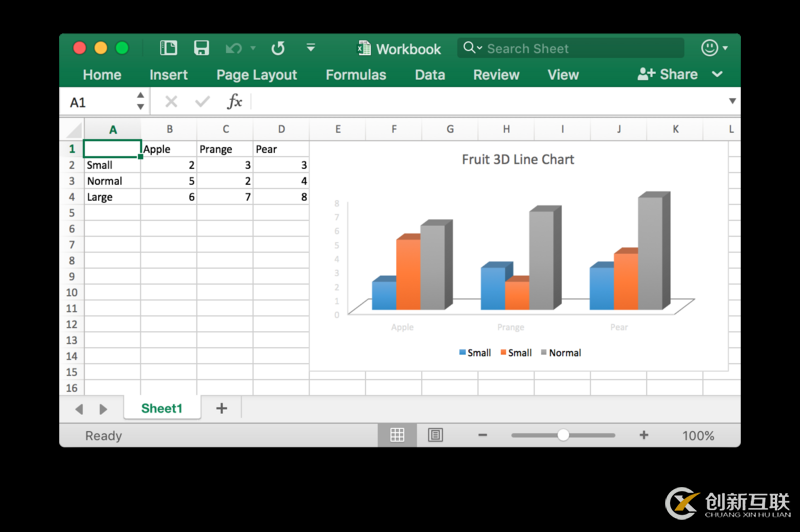Select row 5 header
The image size is (800, 532).
72,213
